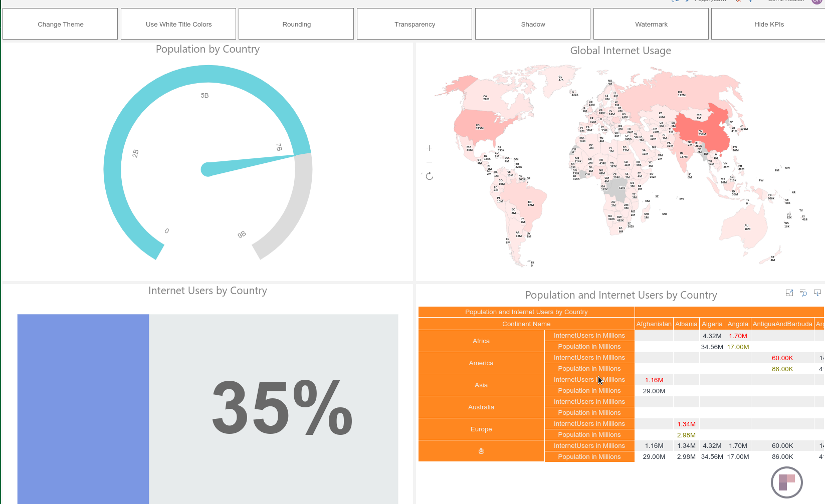
Task: Toggle the Shadow effect
Action: click(x=533, y=24)
